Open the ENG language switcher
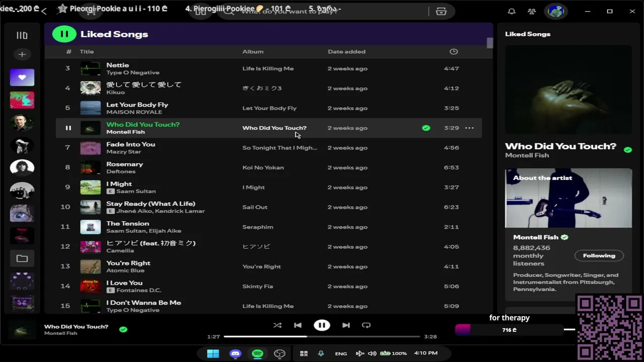Image resolution: width=644 pixels, height=362 pixels. 341,353
